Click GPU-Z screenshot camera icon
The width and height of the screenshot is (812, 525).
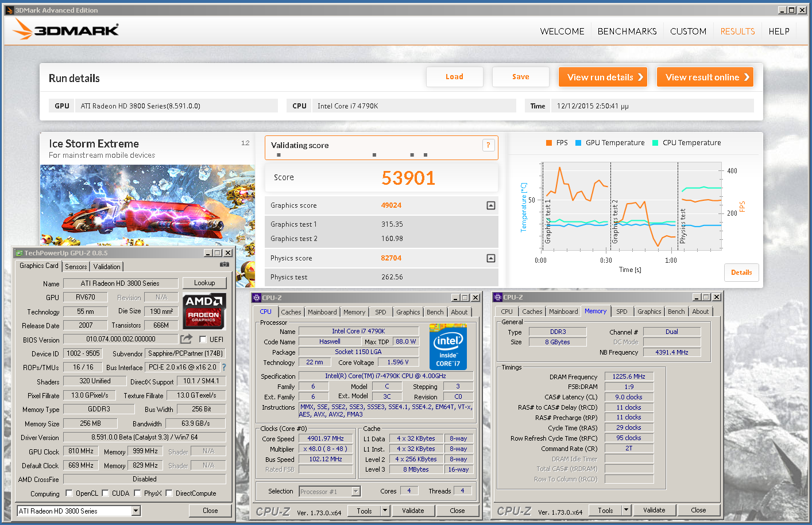pyautogui.click(x=225, y=265)
